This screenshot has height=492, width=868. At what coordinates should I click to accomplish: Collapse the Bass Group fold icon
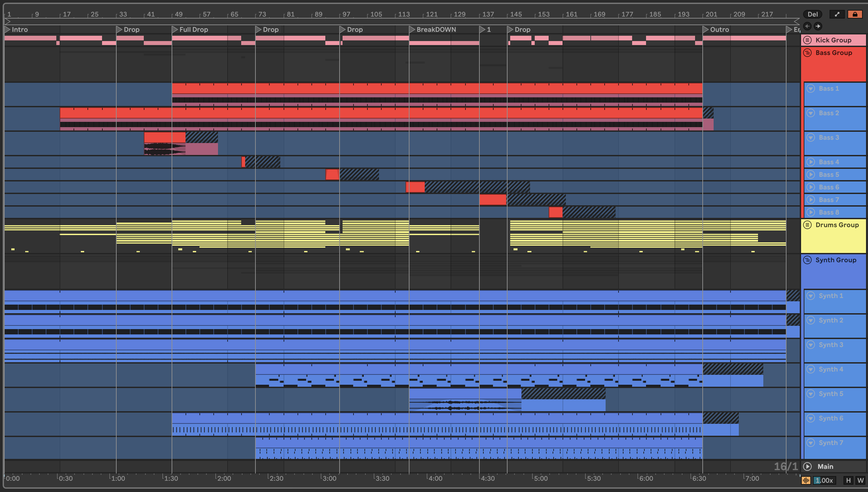(x=807, y=53)
